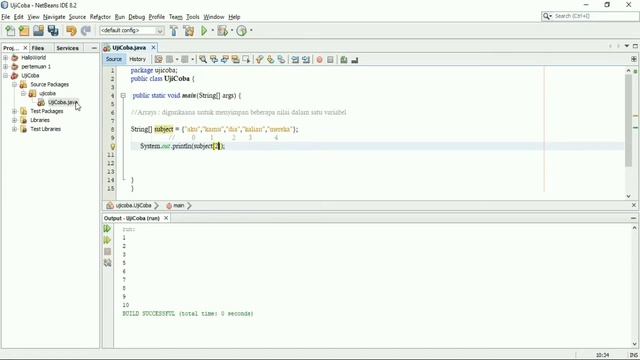
Task: Toggle Highlight Search in the editor toolbar
Action: (x=236, y=60)
